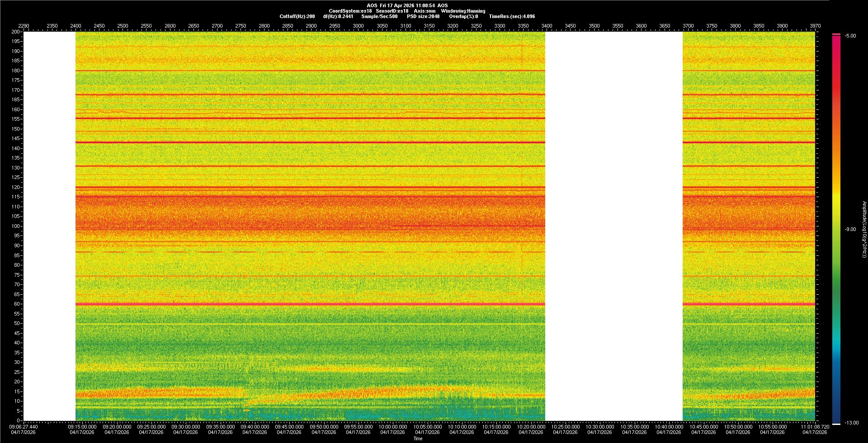The height and width of the screenshot is (443, 868).
Task: Click the color scale bar near -9.00
Action: [836, 229]
